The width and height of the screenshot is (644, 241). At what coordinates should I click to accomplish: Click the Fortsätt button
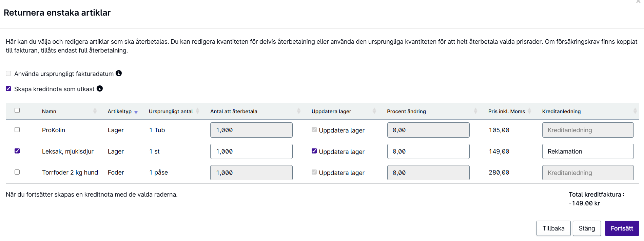622,228
